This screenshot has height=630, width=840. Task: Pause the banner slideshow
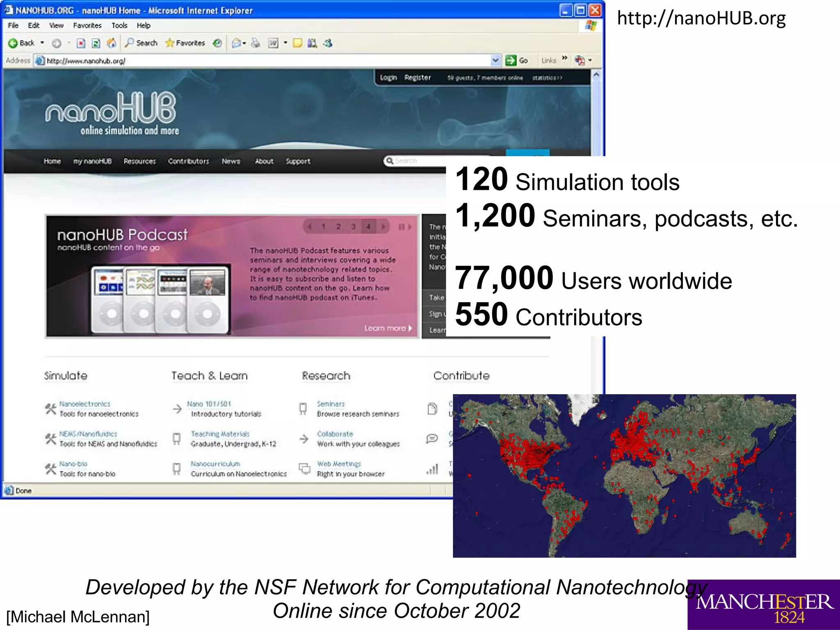click(402, 226)
